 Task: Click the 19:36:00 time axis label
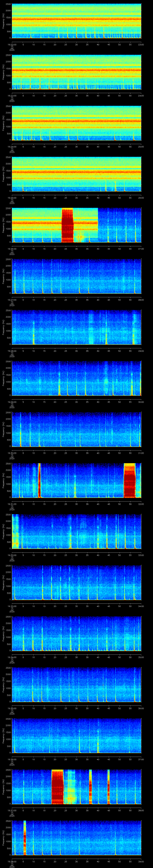[12, 759]
